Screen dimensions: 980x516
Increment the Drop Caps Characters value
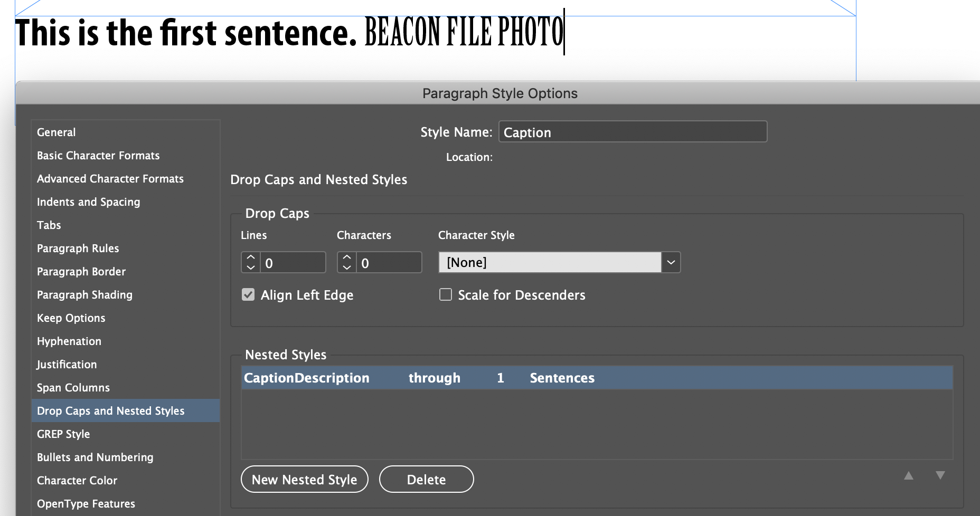coord(347,257)
